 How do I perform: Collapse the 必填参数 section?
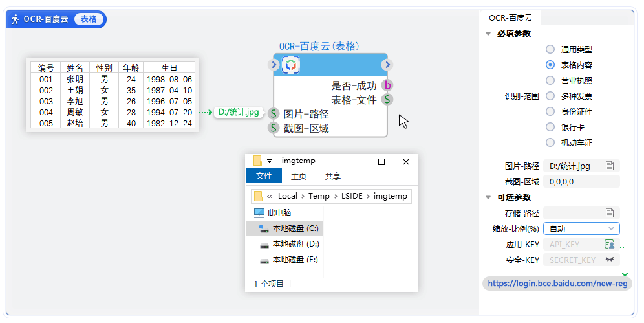[x=488, y=34]
